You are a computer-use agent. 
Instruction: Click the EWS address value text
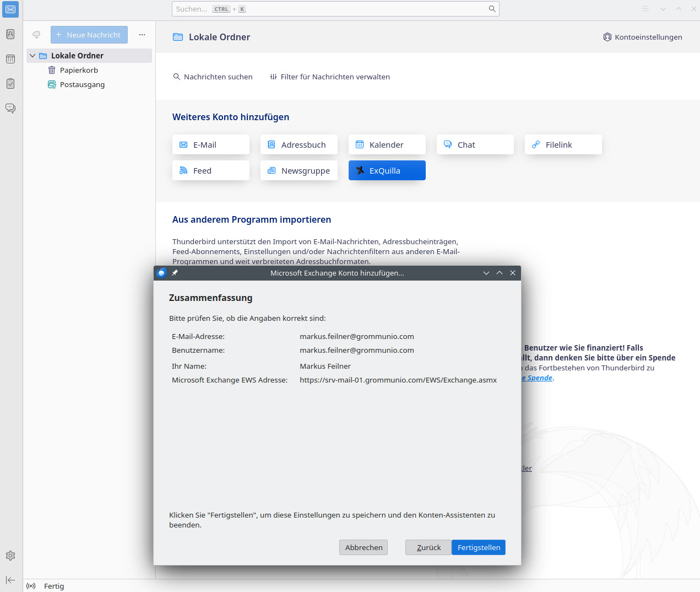398,380
